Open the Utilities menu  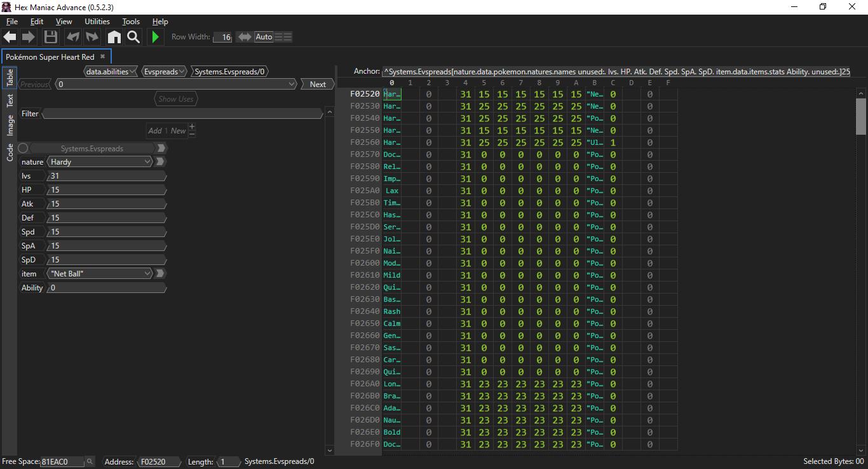click(x=97, y=22)
